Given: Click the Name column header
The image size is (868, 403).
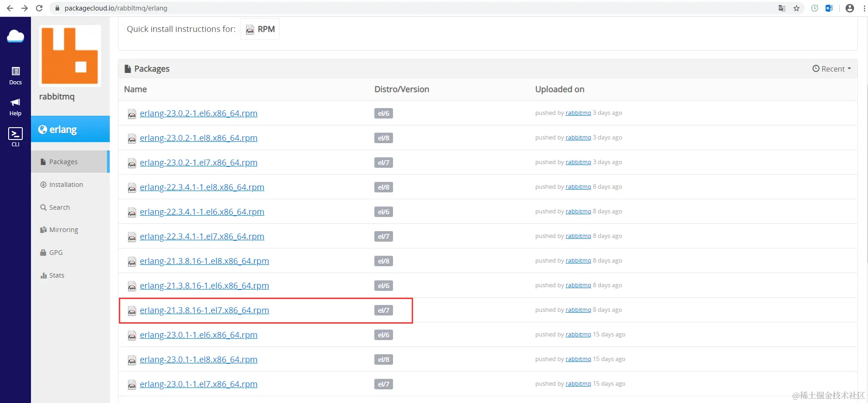Looking at the screenshot, I should (x=136, y=89).
